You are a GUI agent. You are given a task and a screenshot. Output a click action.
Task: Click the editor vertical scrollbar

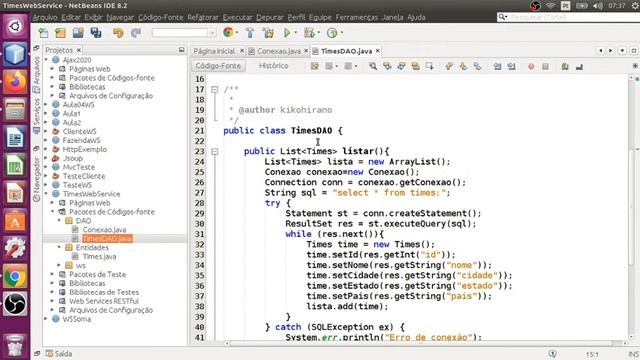tap(631, 206)
